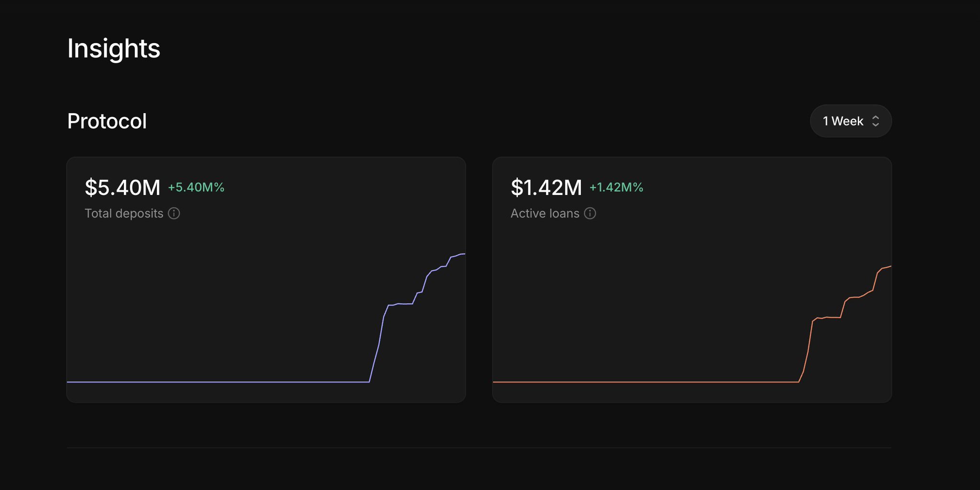Open the 1 Week time range dropdown
The height and width of the screenshot is (490, 980).
pos(850,121)
